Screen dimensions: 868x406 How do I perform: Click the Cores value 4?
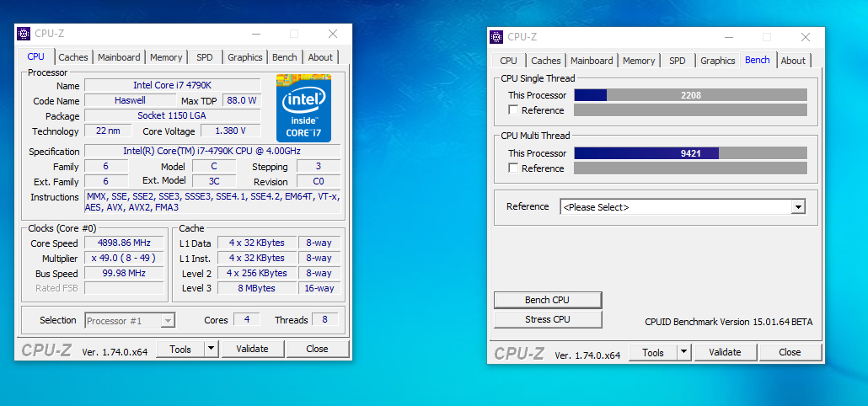(246, 320)
